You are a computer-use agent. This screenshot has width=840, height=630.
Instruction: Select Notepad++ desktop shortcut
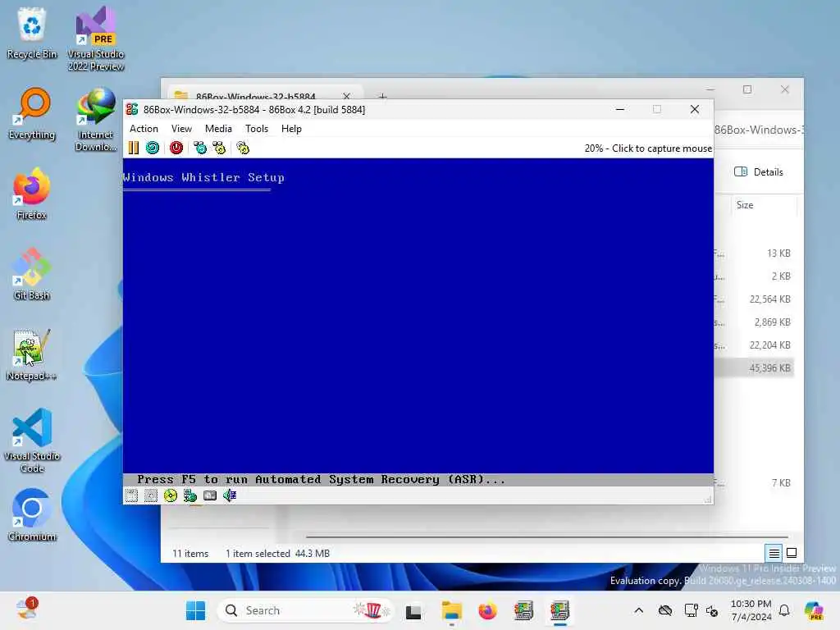(x=32, y=354)
